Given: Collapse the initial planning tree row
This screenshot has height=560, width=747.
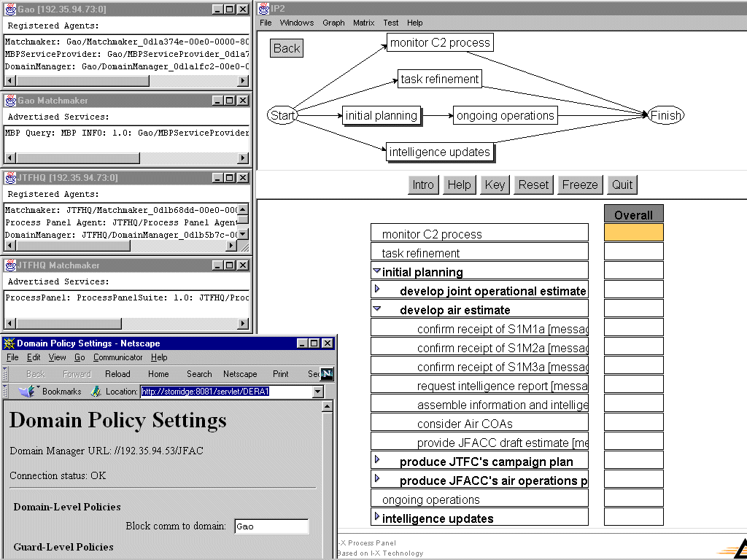Looking at the screenshot, I should (376, 271).
